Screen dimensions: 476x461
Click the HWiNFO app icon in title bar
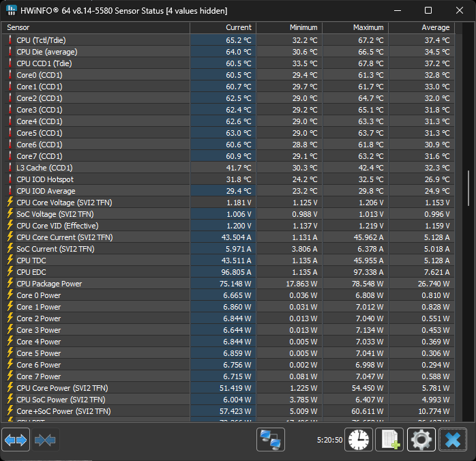click(x=11, y=10)
